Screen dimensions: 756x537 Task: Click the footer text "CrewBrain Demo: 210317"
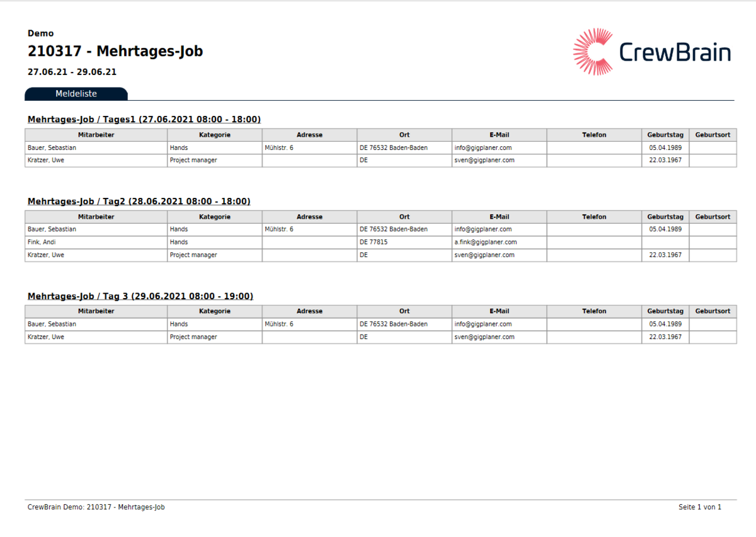click(96, 507)
